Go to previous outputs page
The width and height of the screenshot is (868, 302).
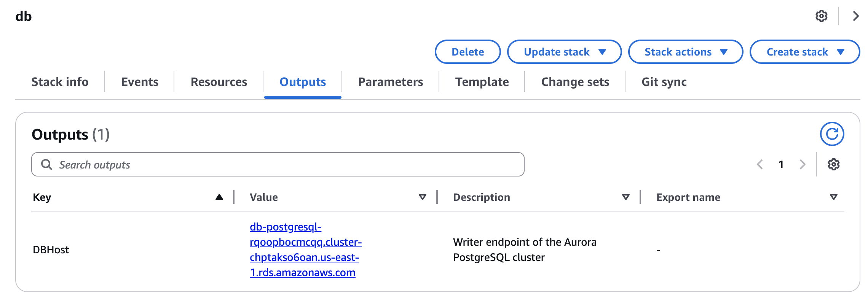click(760, 164)
